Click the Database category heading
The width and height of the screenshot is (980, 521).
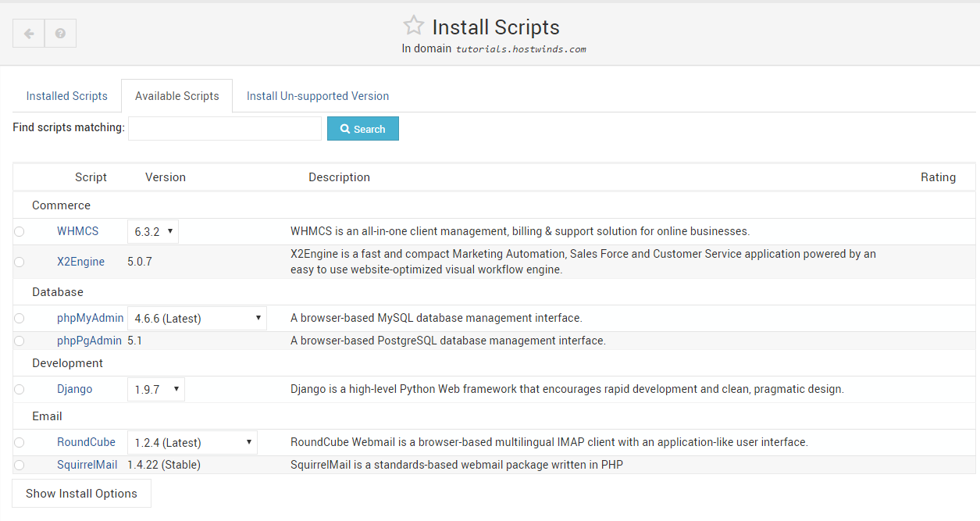tap(58, 292)
